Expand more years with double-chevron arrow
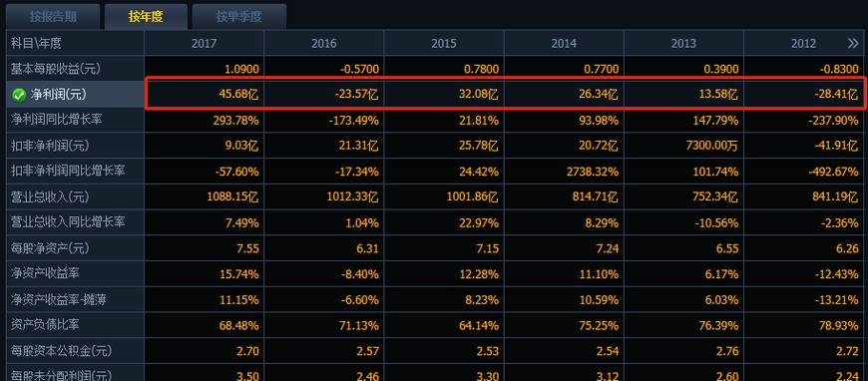The height and width of the screenshot is (381, 868). (x=852, y=43)
